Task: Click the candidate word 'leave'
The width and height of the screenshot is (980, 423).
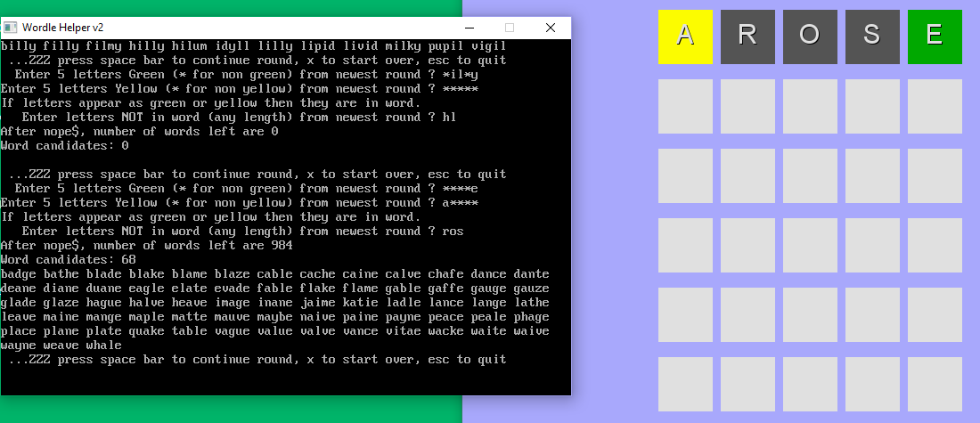Action: pyautogui.click(x=18, y=317)
